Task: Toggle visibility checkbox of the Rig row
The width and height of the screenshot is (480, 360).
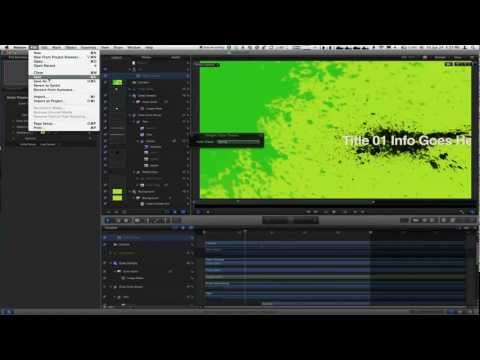Action: point(106,69)
